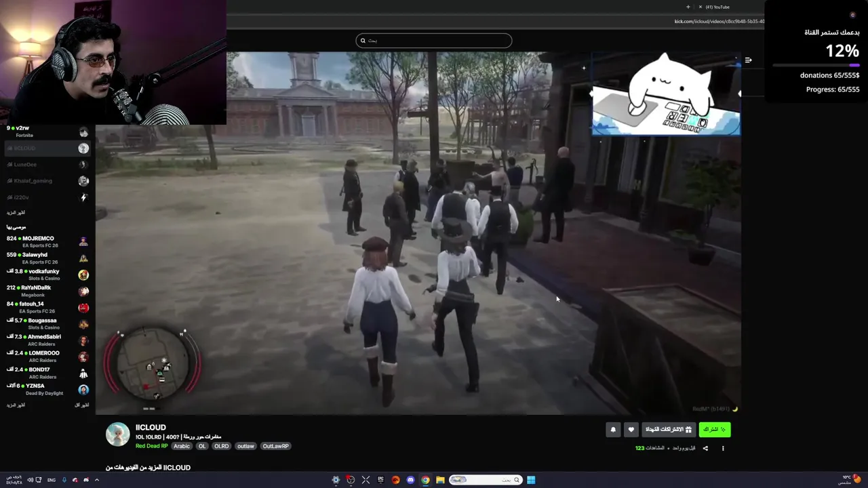
Task: Open LuneDee channel in sidebar
Action: tap(47, 165)
